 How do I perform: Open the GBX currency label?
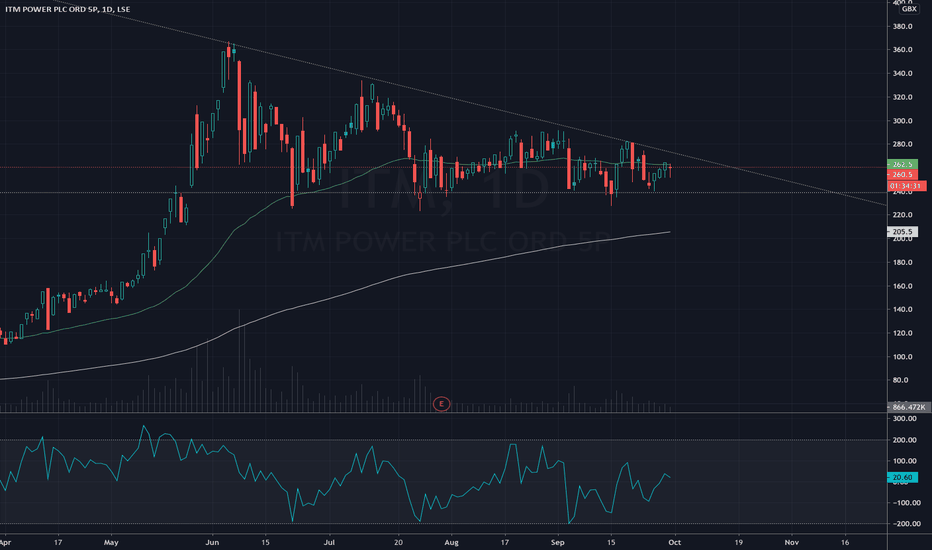[x=909, y=9]
